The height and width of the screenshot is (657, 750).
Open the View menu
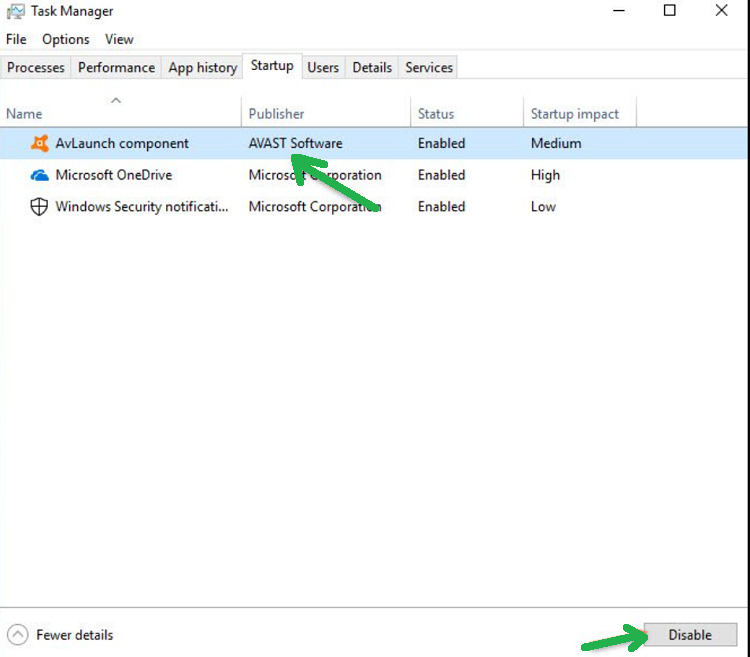pyautogui.click(x=119, y=39)
